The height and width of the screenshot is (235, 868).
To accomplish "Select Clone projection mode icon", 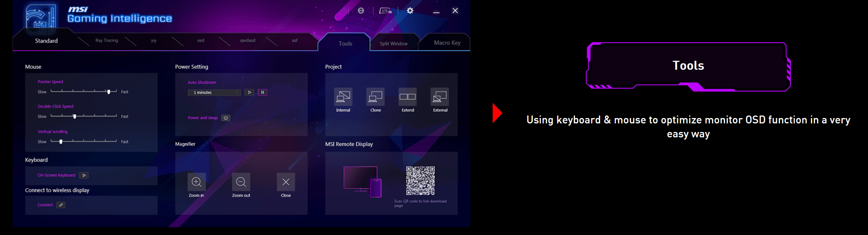I will (375, 97).
